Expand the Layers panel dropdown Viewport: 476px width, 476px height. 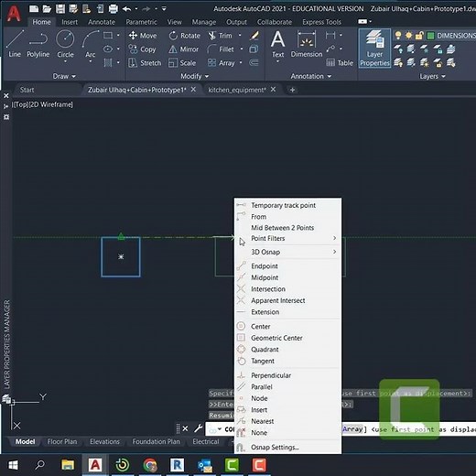(432, 76)
